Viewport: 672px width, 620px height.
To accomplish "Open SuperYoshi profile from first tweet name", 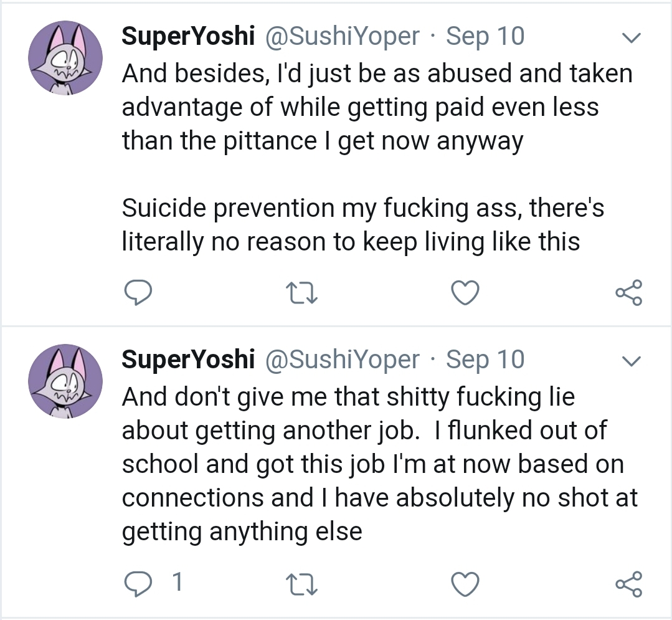I will (x=188, y=37).
